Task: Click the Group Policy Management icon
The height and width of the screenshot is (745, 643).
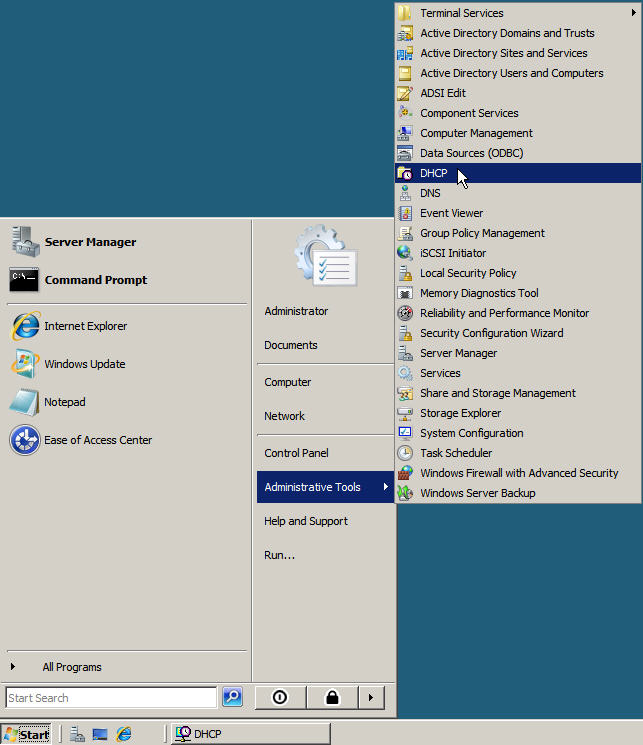Action: tap(404, 233)
